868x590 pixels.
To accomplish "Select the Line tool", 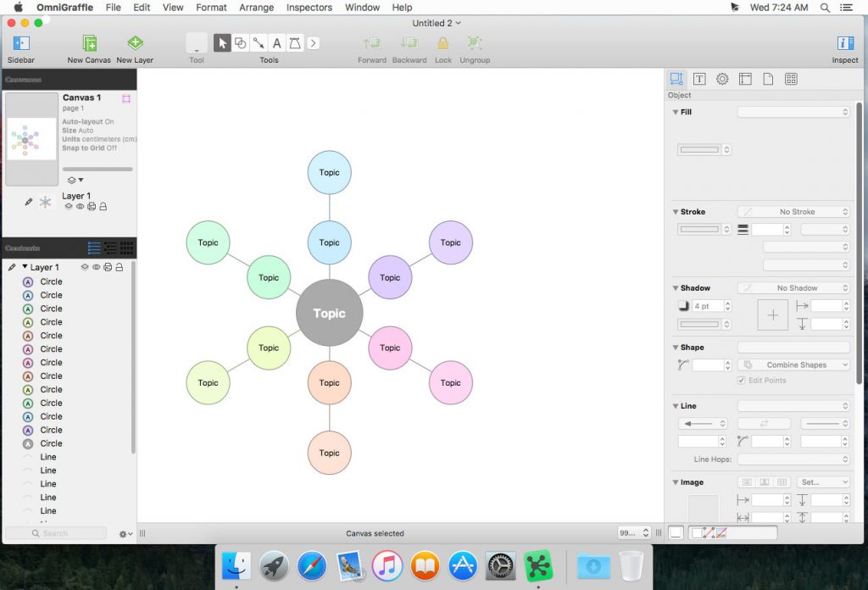I will click(x=259, y=42).
